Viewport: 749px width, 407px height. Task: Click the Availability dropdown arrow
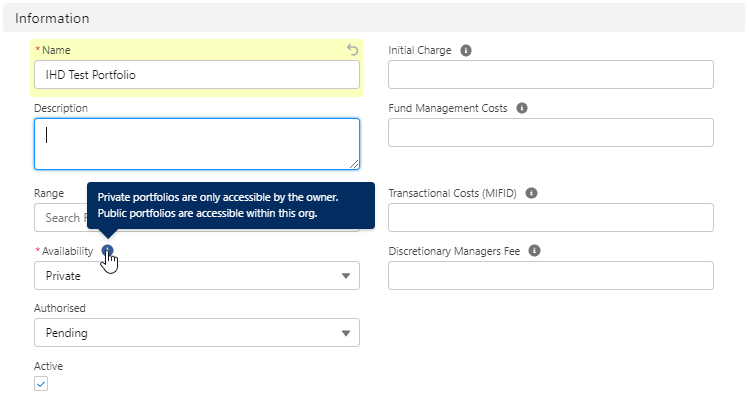coord(346,276)
